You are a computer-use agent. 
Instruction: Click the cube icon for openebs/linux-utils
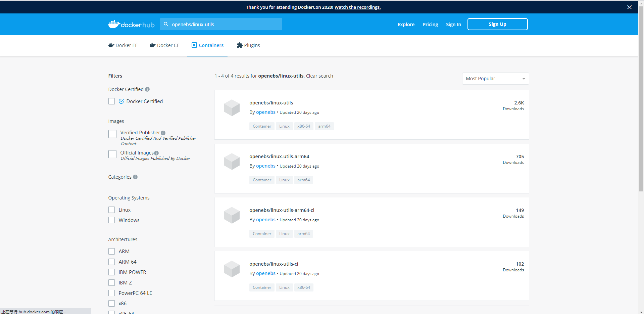pyautogui.click(x=232, y=108)
